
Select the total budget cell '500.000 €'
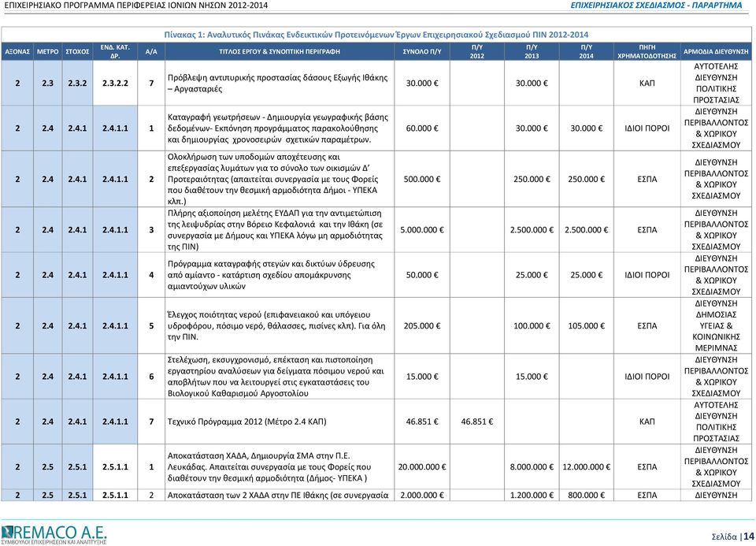422,179
